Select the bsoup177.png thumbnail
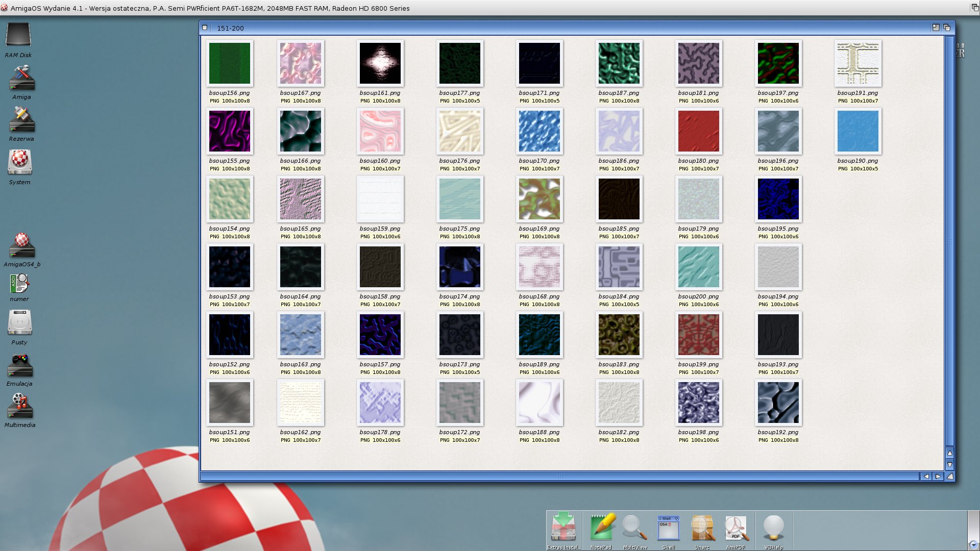This screenshot has width=980, height=551. pos(460,63)
